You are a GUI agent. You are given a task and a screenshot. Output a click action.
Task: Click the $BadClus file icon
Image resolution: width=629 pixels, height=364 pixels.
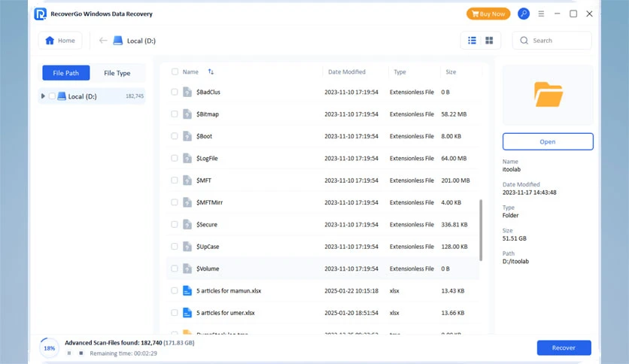[187, 92]
